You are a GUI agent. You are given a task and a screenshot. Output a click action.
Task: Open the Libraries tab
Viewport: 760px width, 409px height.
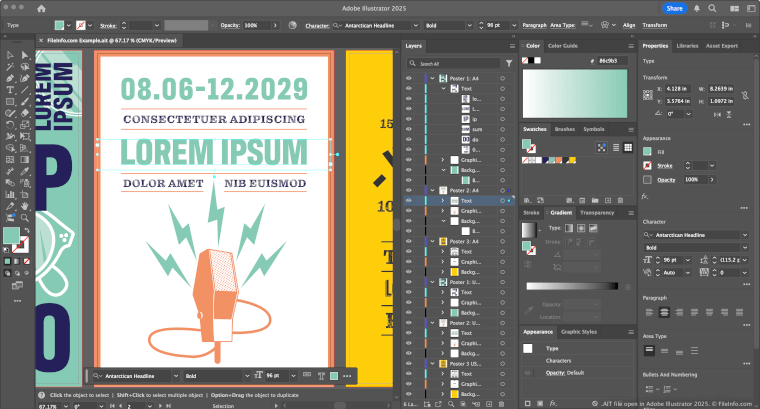click(687, 45)
